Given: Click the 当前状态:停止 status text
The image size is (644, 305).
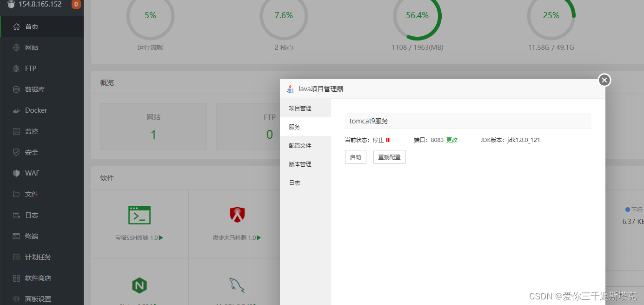Looking at the screenshot, I should tap(364, 140).
